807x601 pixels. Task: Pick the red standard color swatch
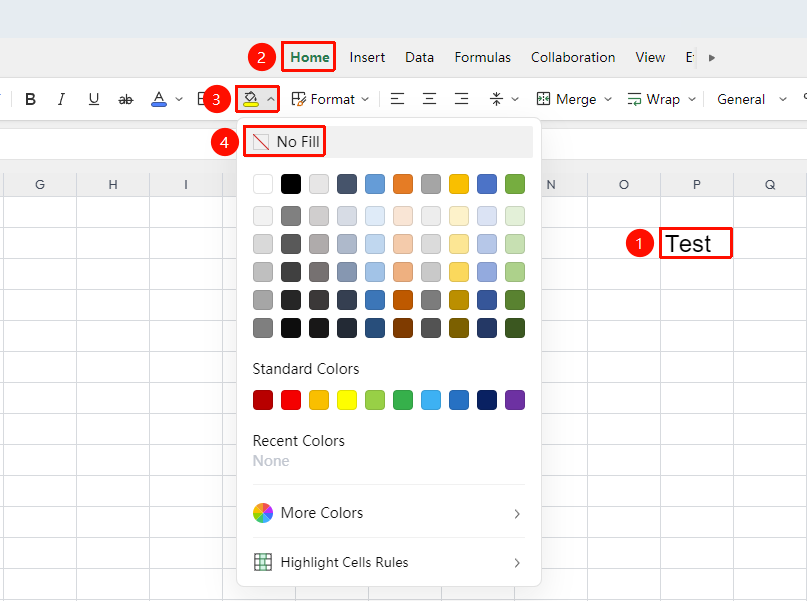(291, 400)
